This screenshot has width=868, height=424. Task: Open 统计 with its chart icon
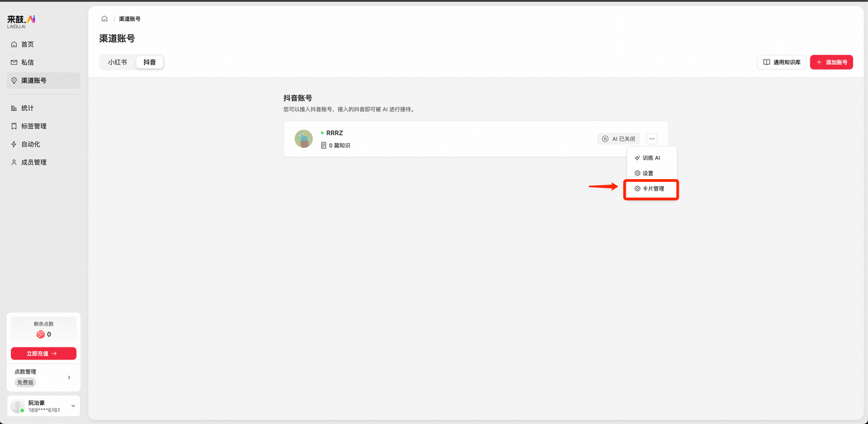point(15,107)
